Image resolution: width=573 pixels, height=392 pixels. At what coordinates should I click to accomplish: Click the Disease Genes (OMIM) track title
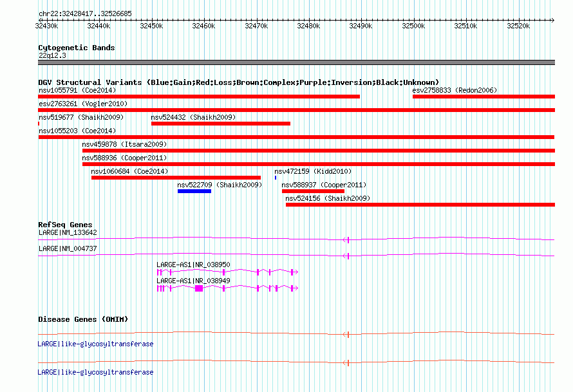83,319
